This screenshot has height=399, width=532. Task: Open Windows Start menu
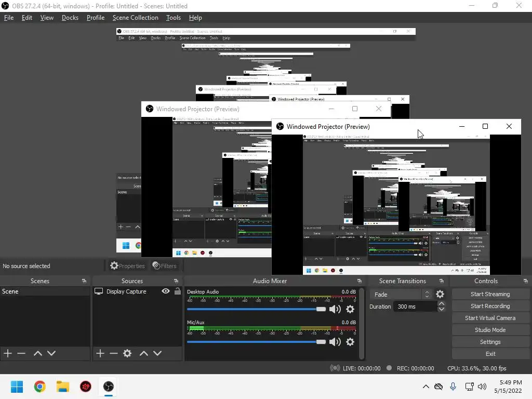click(17, 387)
